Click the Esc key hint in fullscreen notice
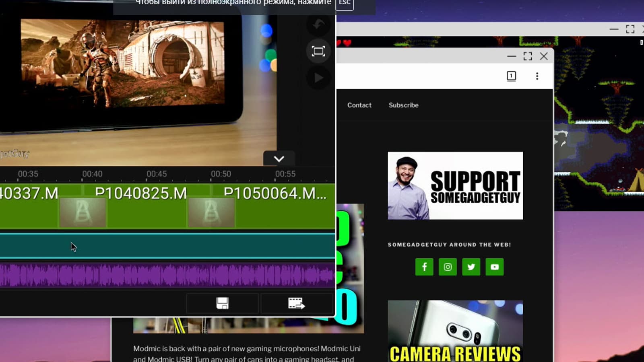The image size is (644, 362). click(345, 3)
